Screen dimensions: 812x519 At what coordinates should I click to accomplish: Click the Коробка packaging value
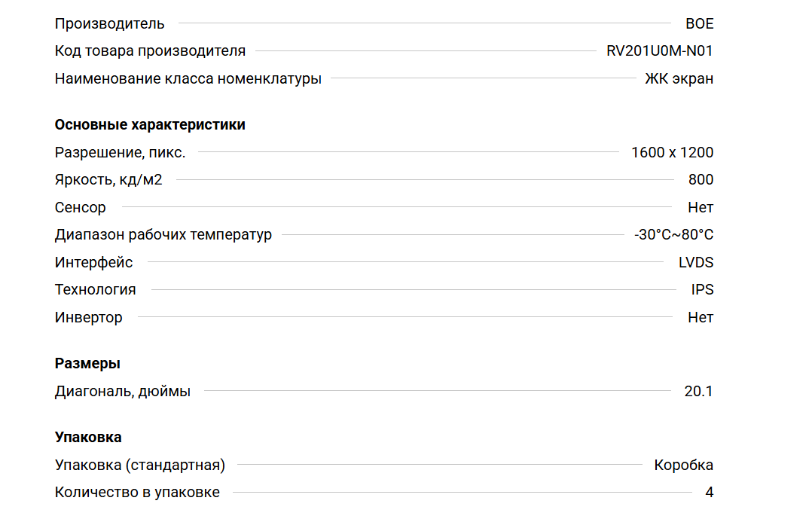(683, 465)
